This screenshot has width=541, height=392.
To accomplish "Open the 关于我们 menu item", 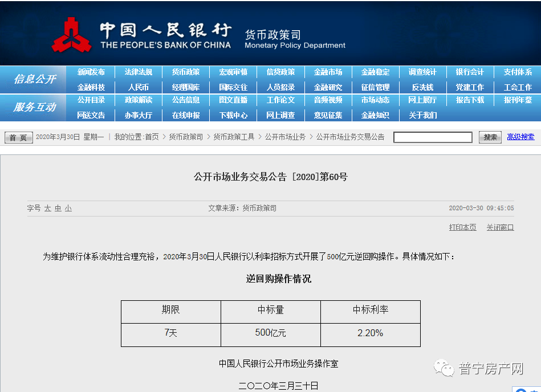I will tap(422, 115).
